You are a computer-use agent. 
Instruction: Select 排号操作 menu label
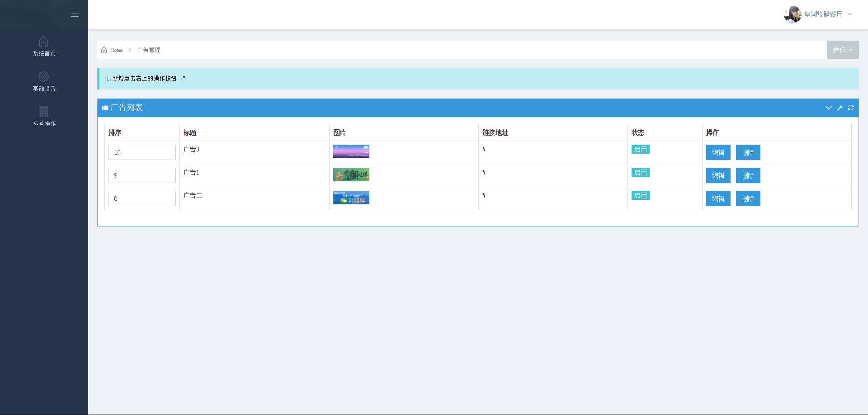[x=44, y=123]
